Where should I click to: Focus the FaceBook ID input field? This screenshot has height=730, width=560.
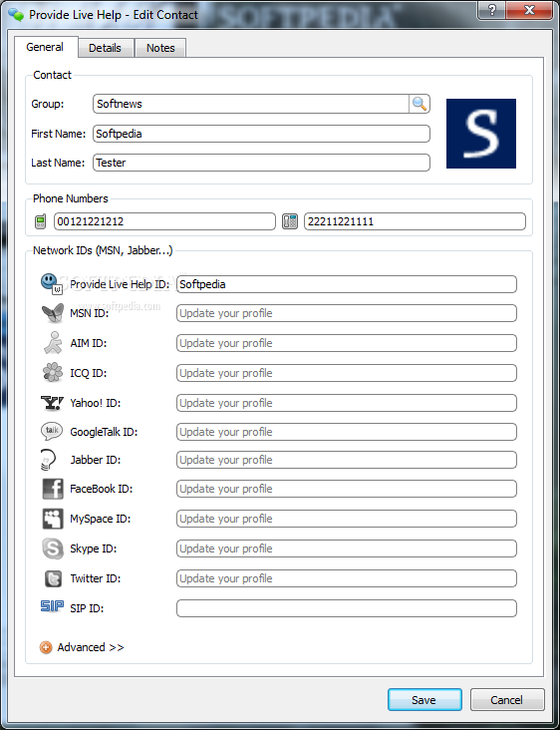[x=347, y=489]
